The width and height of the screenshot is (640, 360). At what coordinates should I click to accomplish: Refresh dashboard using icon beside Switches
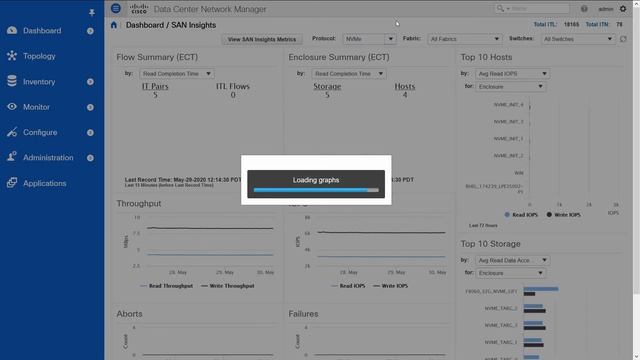coord(623,39)
